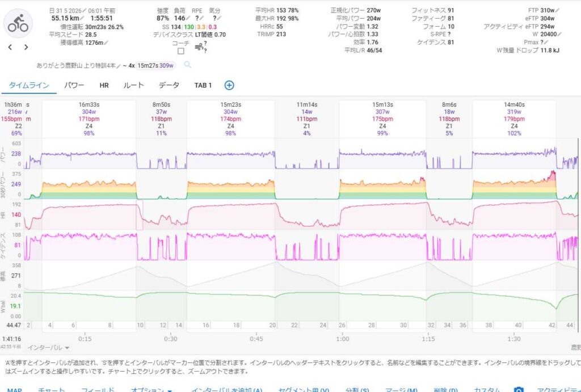This screenshot has width=581, height=392.
Task: Select the 14m40s 319w interval header
Action: click(514, 119)
